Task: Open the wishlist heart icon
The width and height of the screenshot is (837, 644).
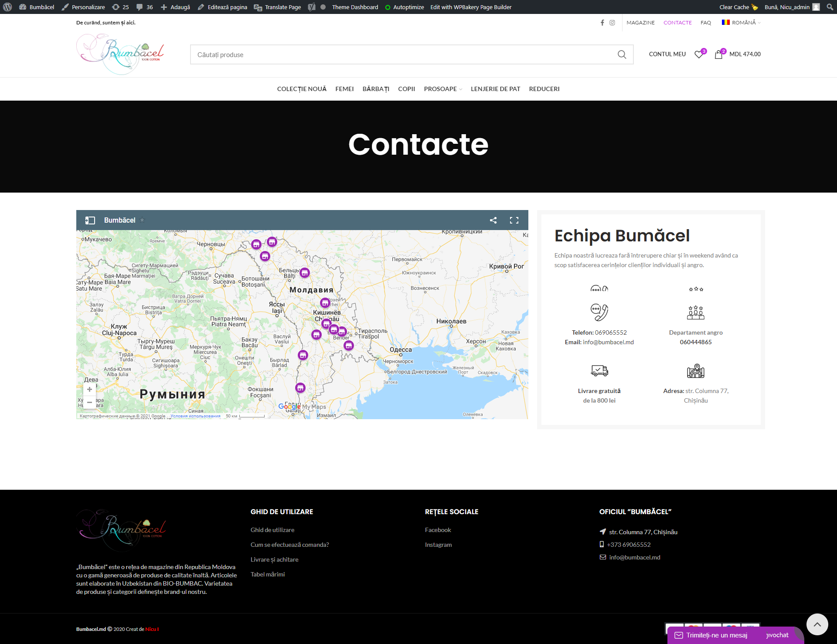Action: pyautogui.click(x=699, y=54)
